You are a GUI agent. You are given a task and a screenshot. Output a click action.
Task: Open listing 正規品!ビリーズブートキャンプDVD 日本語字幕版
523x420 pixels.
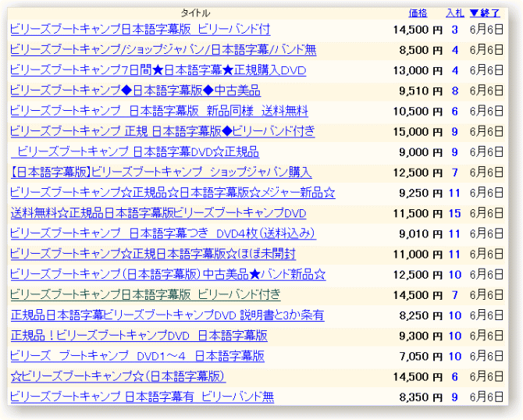coord(139,335)
